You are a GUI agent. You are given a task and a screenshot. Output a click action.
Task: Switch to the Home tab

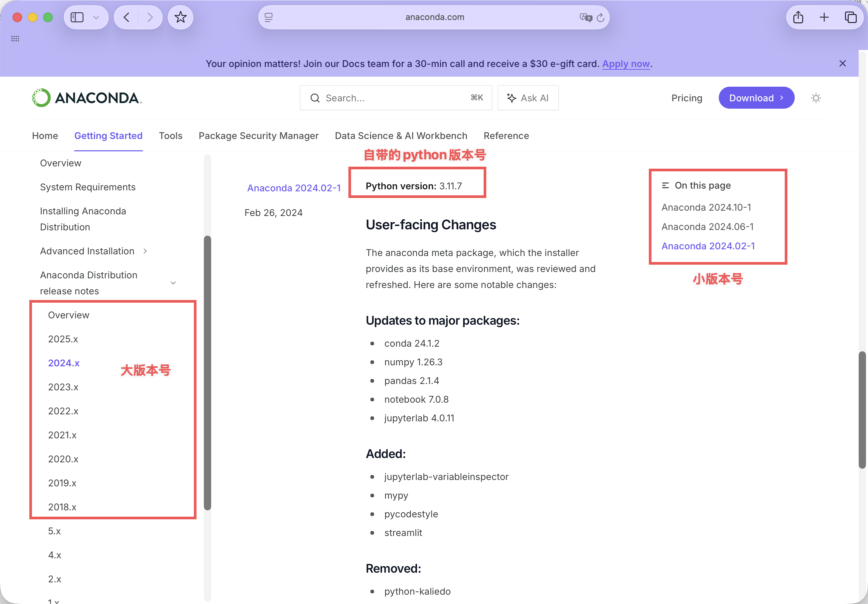coord(45,136)
